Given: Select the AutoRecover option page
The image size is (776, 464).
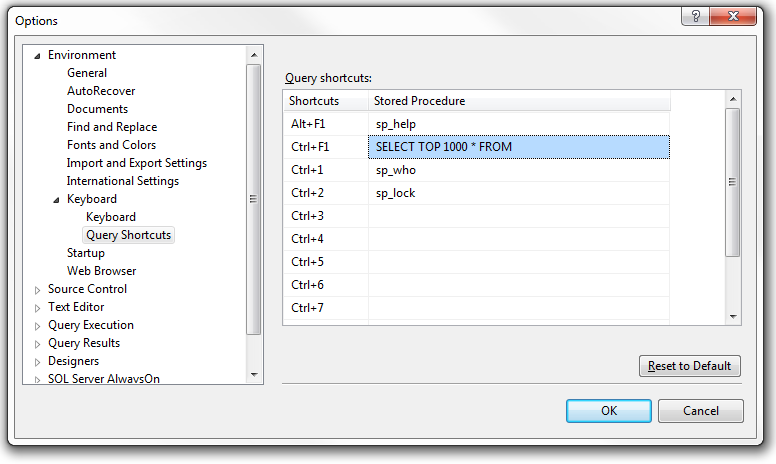Looking at the screenshot, I should pos(101,91).
